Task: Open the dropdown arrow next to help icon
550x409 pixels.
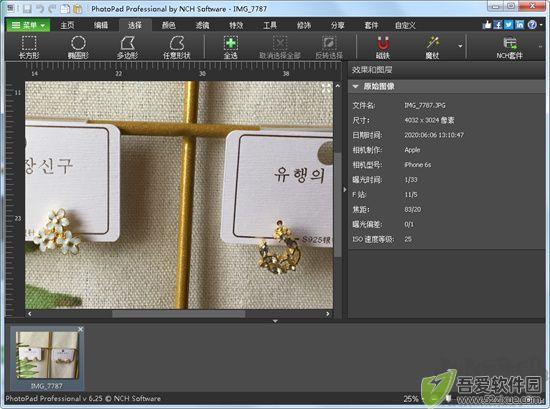Action: 541,25
